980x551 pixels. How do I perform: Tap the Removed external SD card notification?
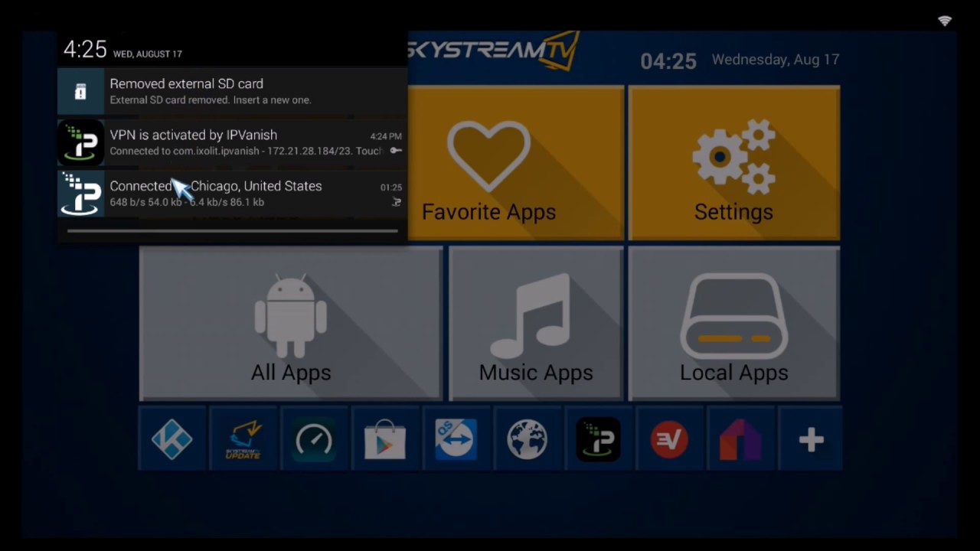(232, 91)
